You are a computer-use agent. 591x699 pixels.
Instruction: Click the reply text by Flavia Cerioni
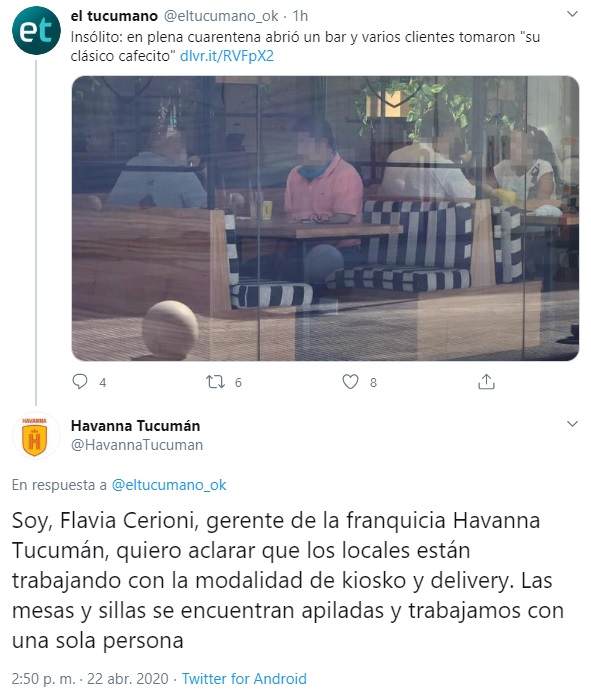288,580
